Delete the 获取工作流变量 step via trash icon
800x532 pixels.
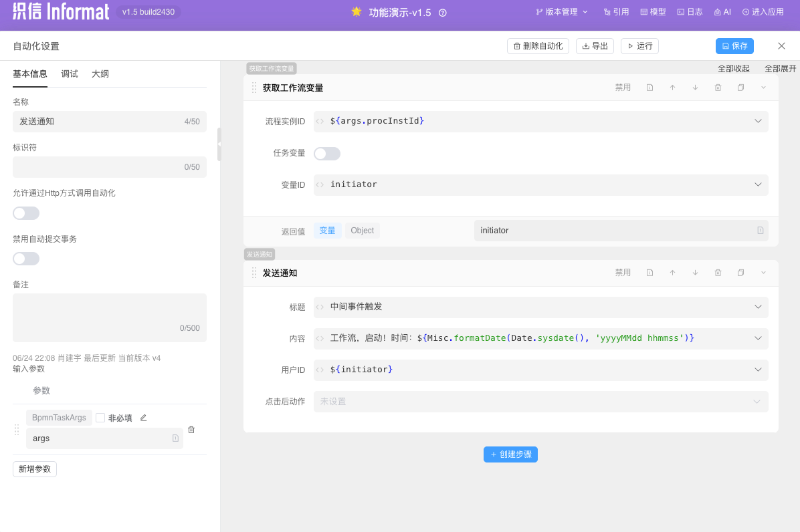click(x=718, y=88)
